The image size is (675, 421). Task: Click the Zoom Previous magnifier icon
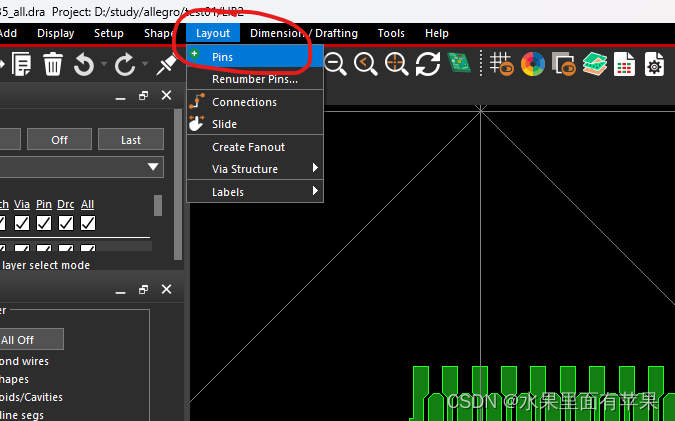pos(365,65)
